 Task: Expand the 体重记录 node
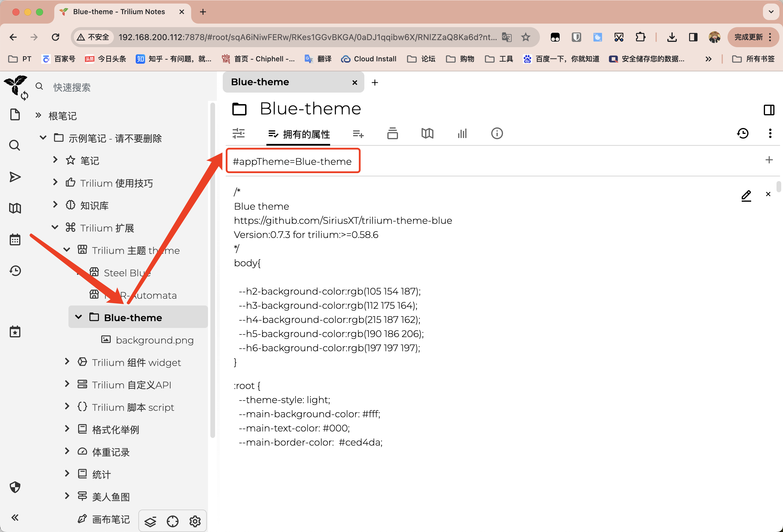click(x=67, y=451)
